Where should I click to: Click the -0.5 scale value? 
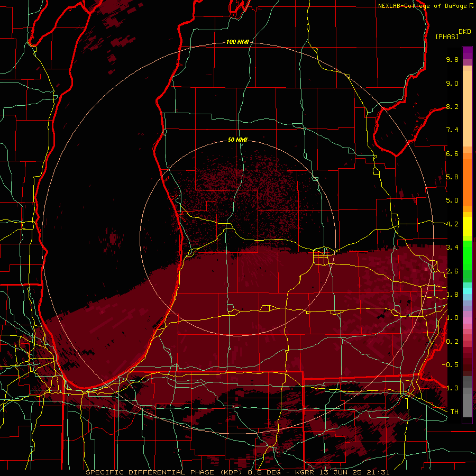point(450,365)
